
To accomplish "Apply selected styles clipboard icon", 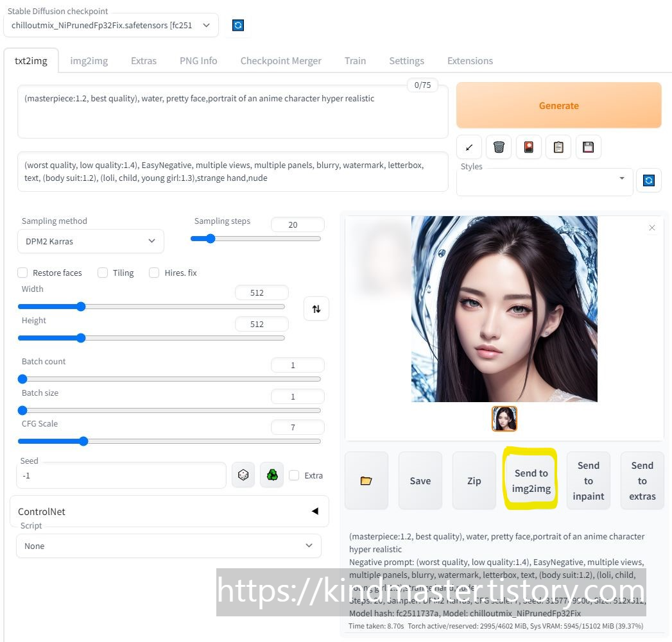I will point(558,148).
